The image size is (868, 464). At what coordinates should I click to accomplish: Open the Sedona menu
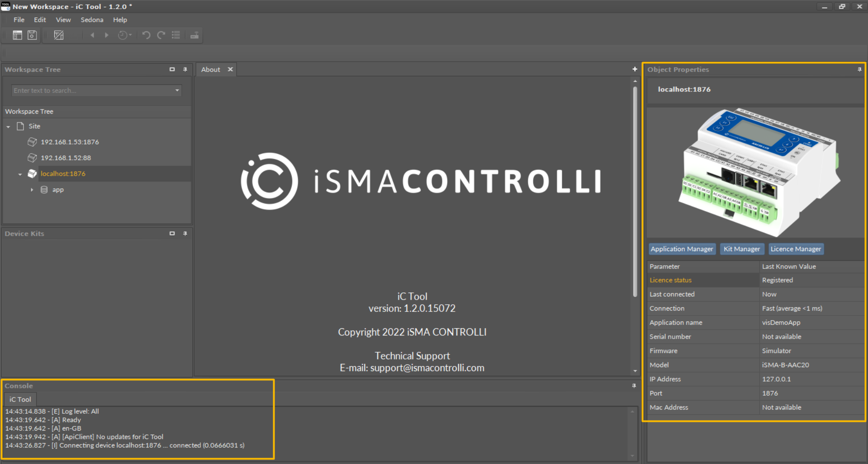(x=92, y=20)
